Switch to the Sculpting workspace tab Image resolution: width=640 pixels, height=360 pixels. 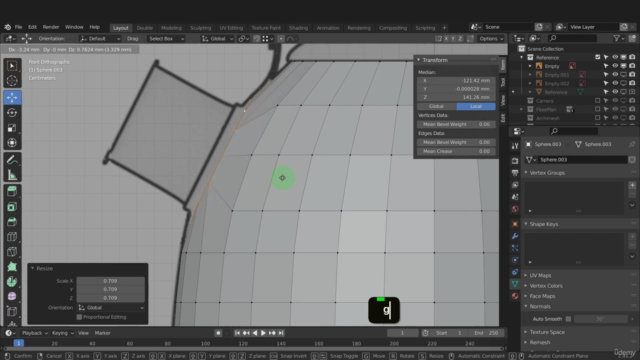click(x=200, y=28)
